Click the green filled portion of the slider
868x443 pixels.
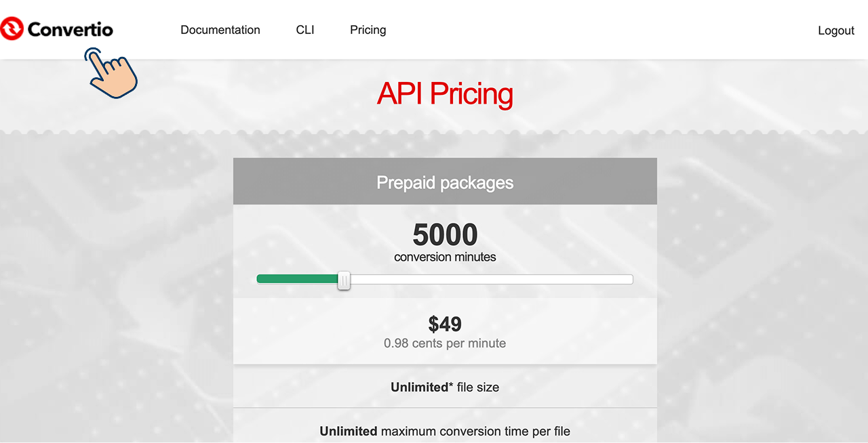[x=298, y=278]
